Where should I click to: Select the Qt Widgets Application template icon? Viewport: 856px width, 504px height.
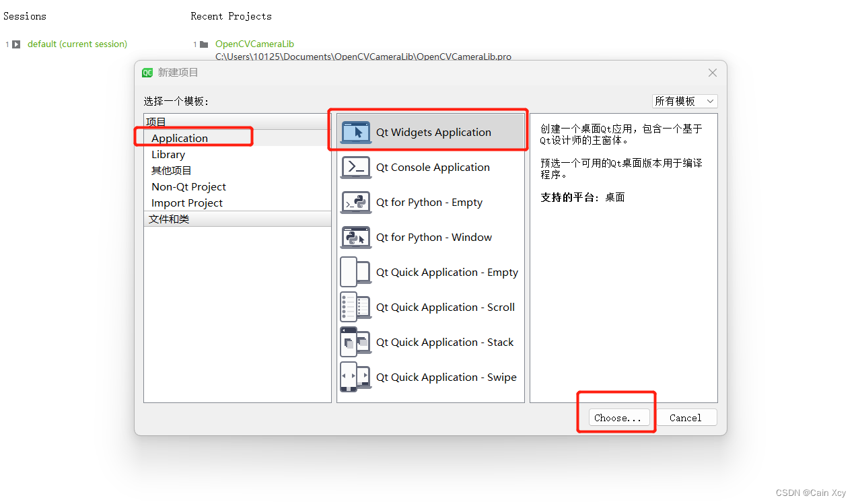356,133
